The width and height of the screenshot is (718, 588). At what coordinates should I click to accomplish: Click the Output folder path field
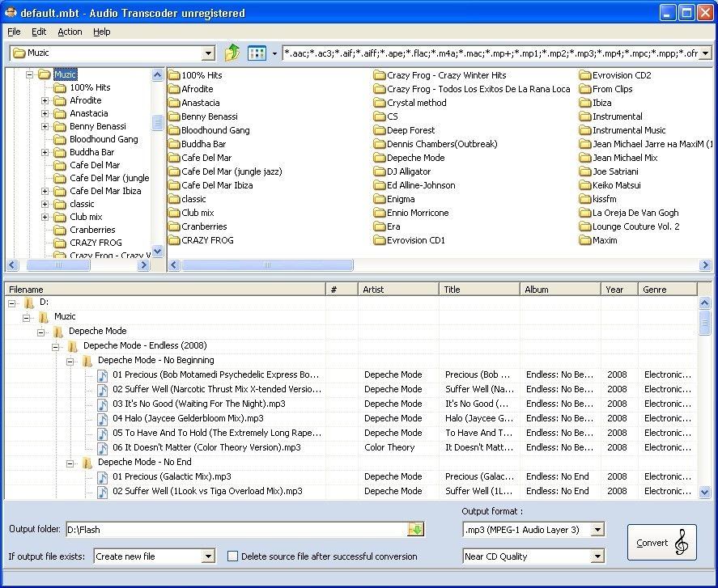click(x=236, y=530)
